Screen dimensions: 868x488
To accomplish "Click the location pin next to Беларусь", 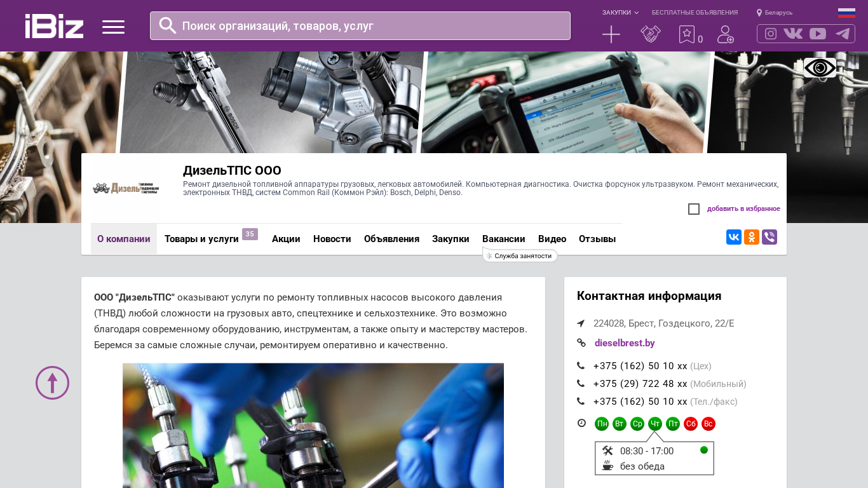I will [759, 13].
